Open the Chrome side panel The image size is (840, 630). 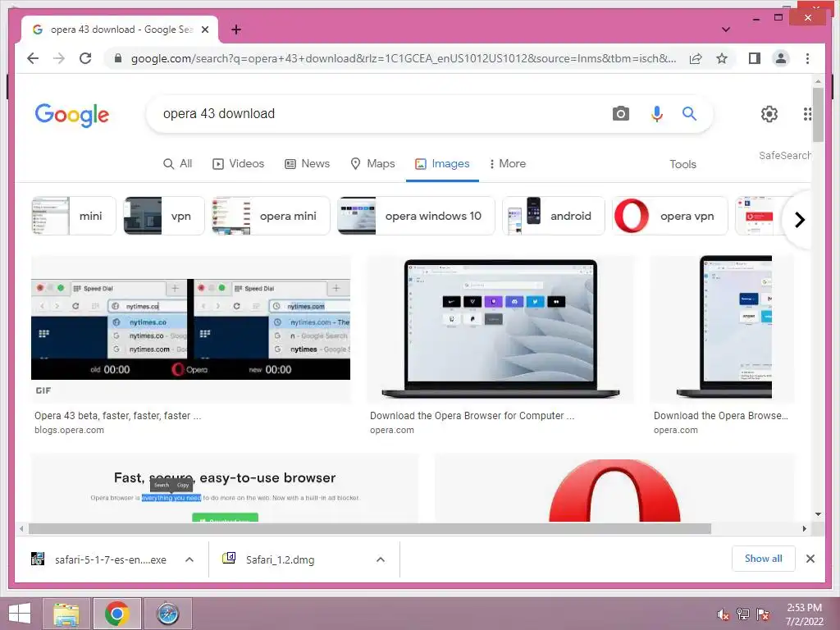(x=755, y=58)
